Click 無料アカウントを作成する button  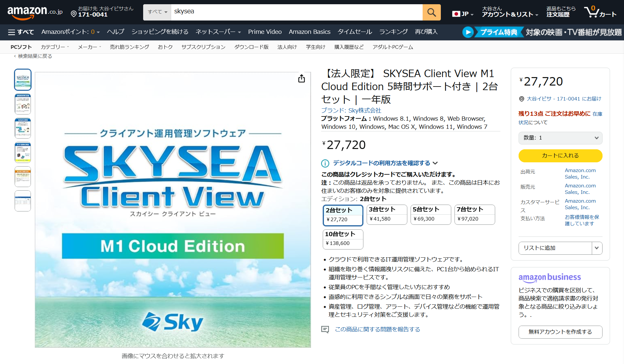[560, 332]
